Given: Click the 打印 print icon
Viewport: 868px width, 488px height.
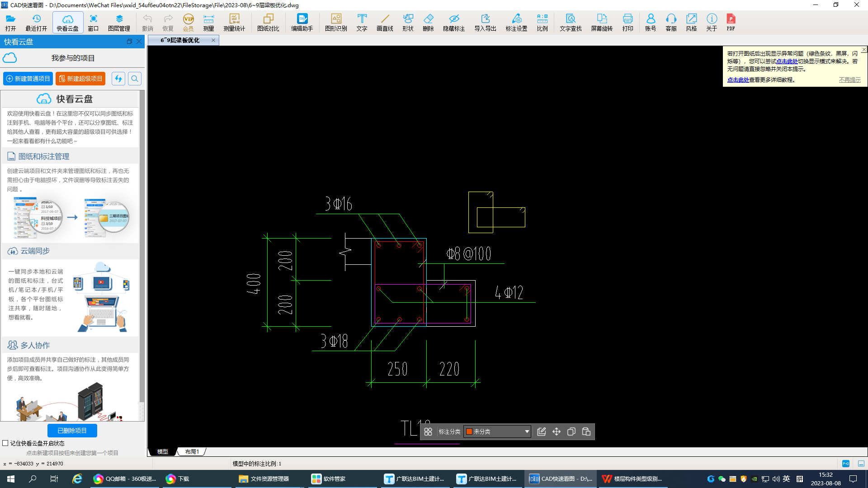Looking at the screenshot, I should coord(627,22).
